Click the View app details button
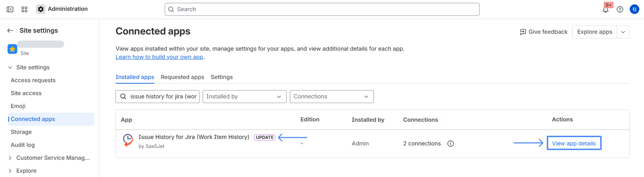The image size is (644, 177). coord(574,143)
